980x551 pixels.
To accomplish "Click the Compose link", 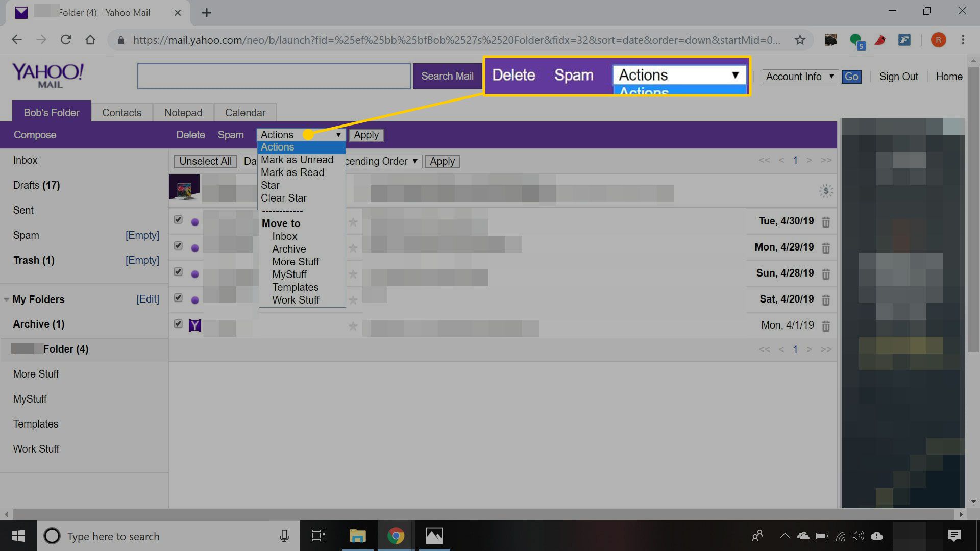I will click(x=35, y=135).
